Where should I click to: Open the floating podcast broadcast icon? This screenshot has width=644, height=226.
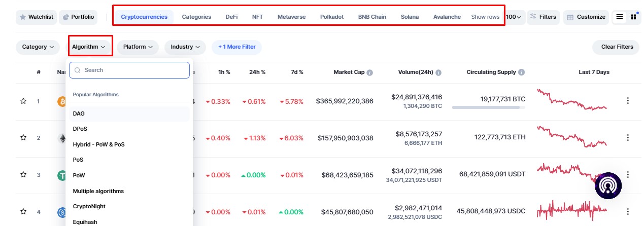pos(608,185)
